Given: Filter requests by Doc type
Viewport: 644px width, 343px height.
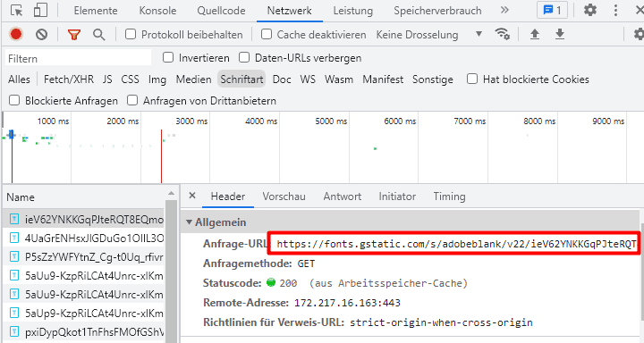Looking at the screenshot, I should [x=282, y=79].
